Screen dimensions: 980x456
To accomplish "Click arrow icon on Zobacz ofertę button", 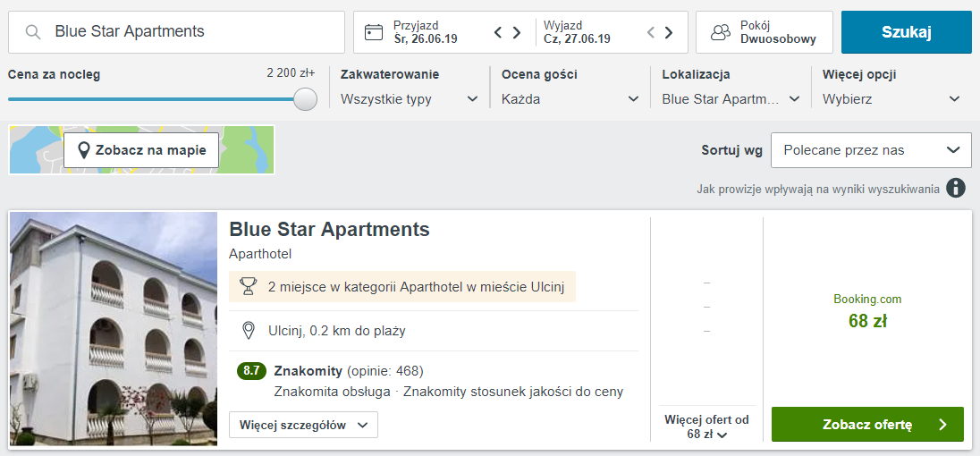I will [x=943, y=425].
